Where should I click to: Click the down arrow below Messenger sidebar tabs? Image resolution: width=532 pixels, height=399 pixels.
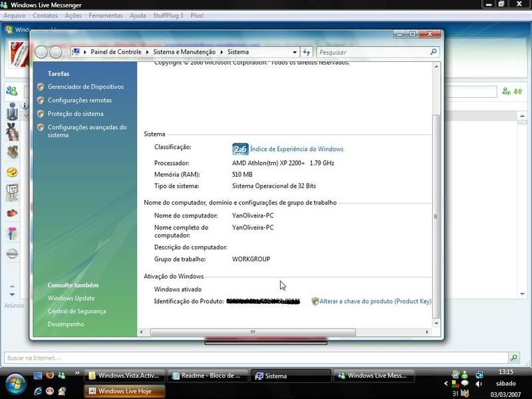coord(12,295)
